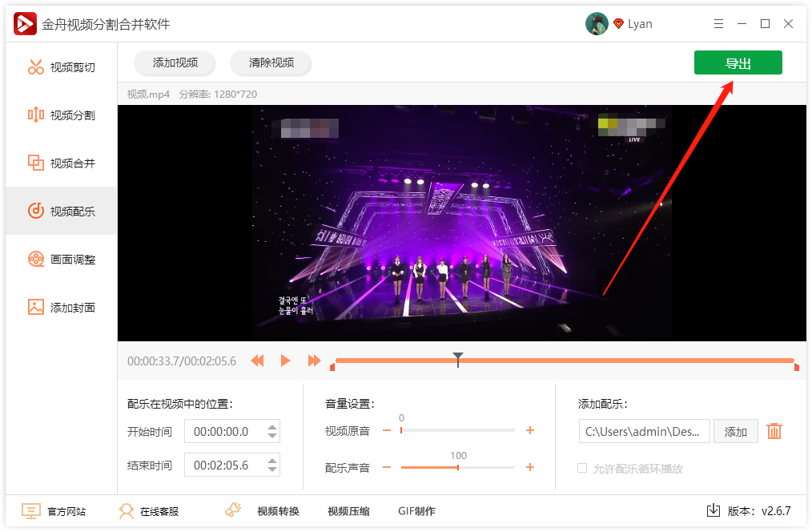Viewport: 812px width, 532px height.
Task: Click the 版本 v2.6.7 update icon
Action: click(x=714, y=510)
